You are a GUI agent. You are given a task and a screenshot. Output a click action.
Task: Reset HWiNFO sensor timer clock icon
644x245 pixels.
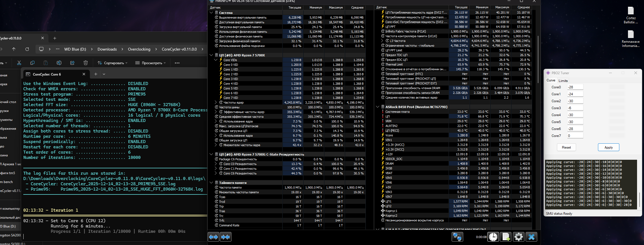click(x=493, y=237)
